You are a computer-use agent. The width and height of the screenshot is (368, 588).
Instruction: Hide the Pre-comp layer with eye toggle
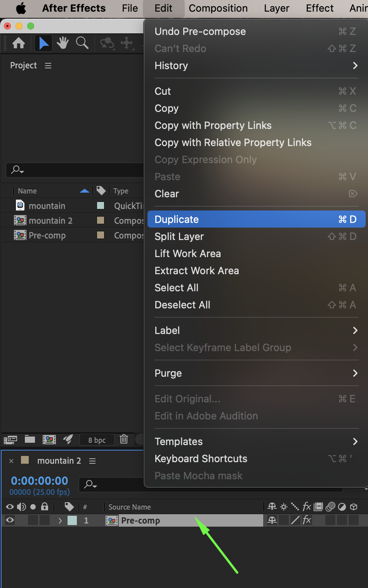point(10,520)
